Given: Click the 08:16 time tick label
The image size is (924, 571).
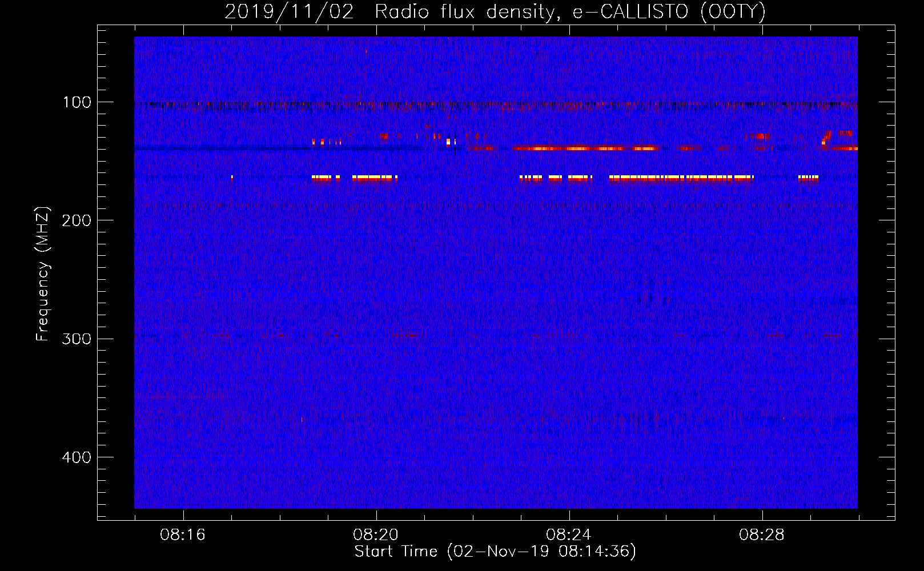Looking at the screenshot, I should (x=183, y=535).
